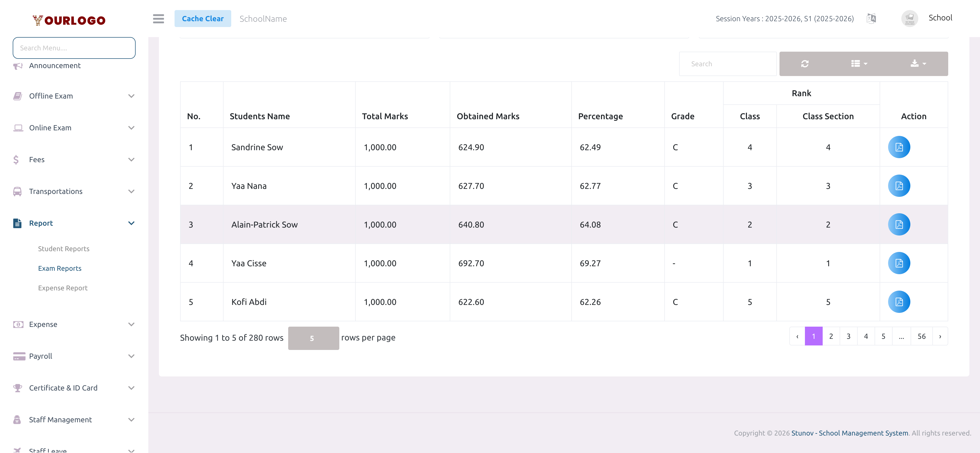This screenshot has width=980, height=453.
Task: Click the language translate icon in header
Action: [871, 18]
